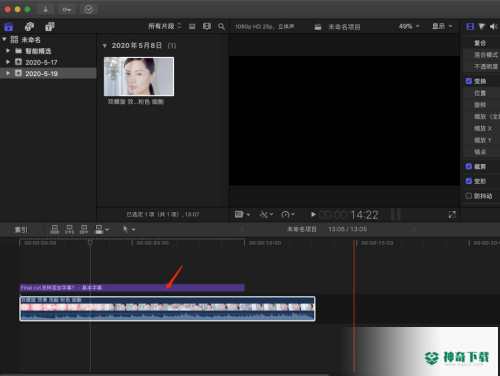Insert selected clip into storyline
Viewport: 500px width, 376px height.
tap(69, 229)
